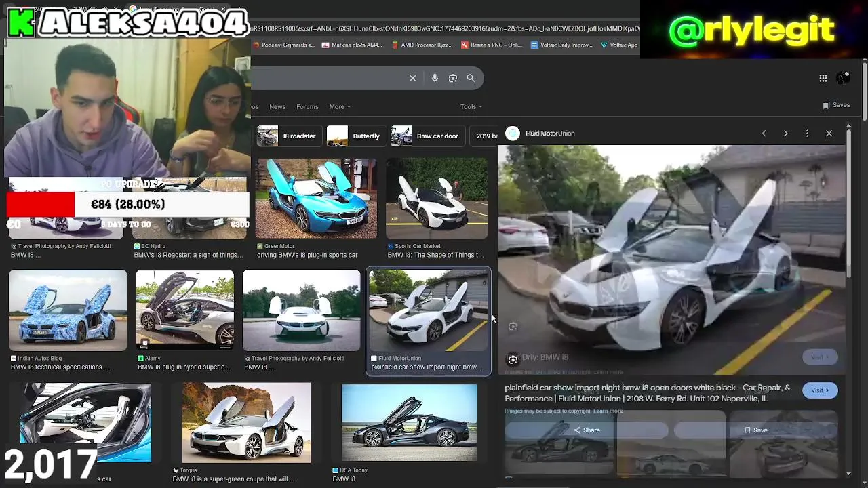Expand the Tools dropdown

coord(471,106)
